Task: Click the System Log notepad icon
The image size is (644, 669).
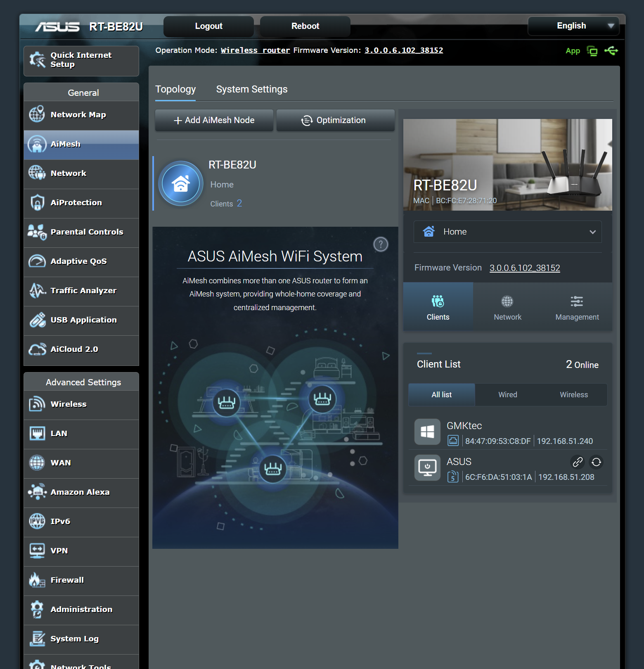Action: pyautogui.click(x=37, y=638)
